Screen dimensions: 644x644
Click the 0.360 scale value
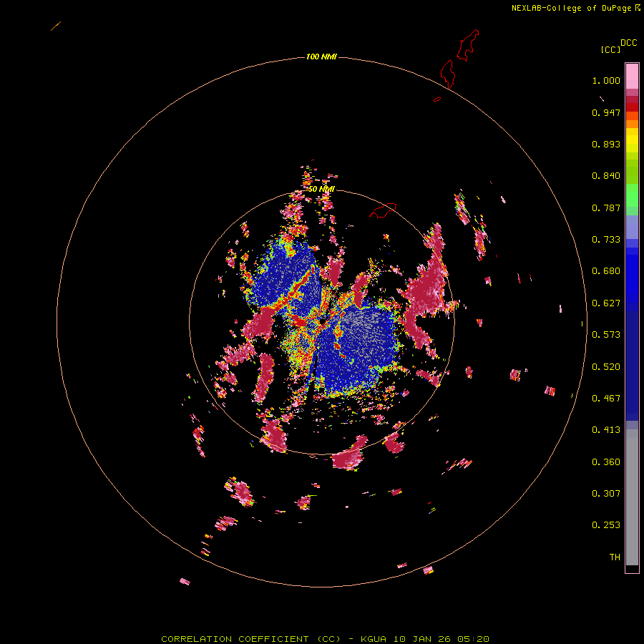click(x=606, y=462)
